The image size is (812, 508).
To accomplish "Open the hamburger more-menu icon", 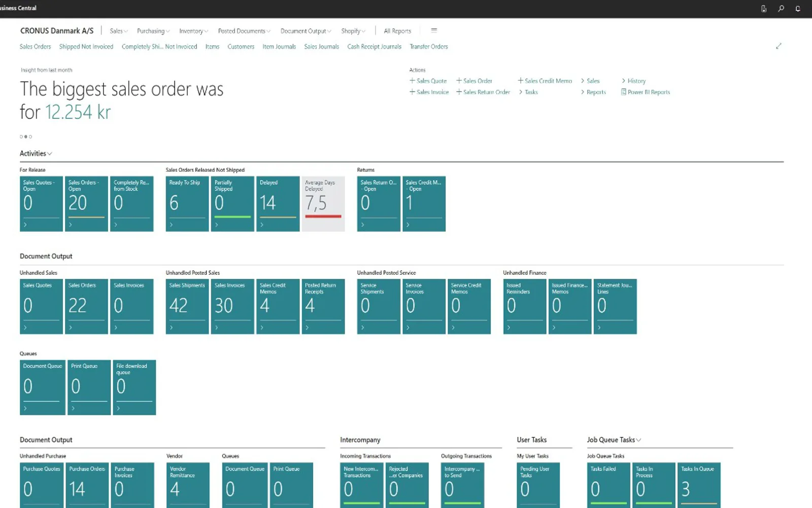I will 434,30.
